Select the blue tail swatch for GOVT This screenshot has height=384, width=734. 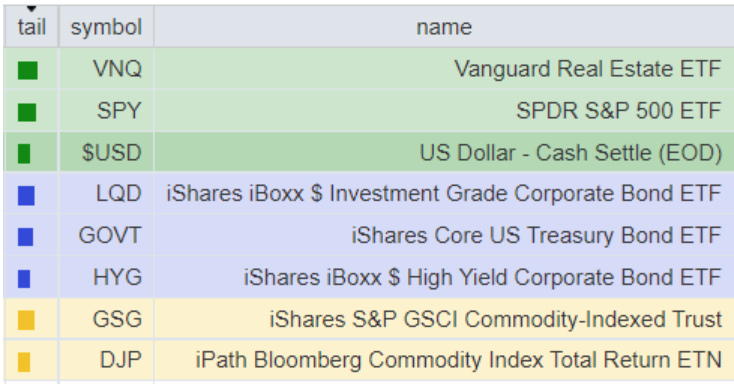coord(25,237)
